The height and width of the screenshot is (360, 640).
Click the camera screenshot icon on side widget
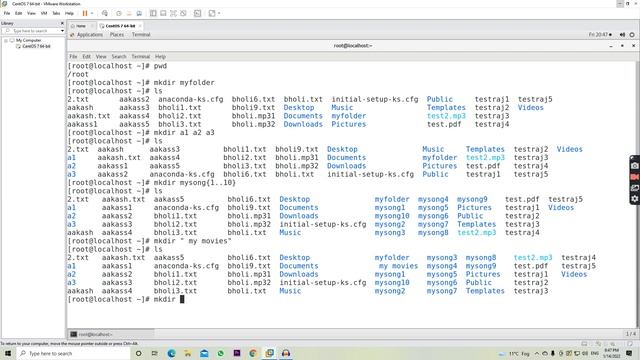point(635,166)
